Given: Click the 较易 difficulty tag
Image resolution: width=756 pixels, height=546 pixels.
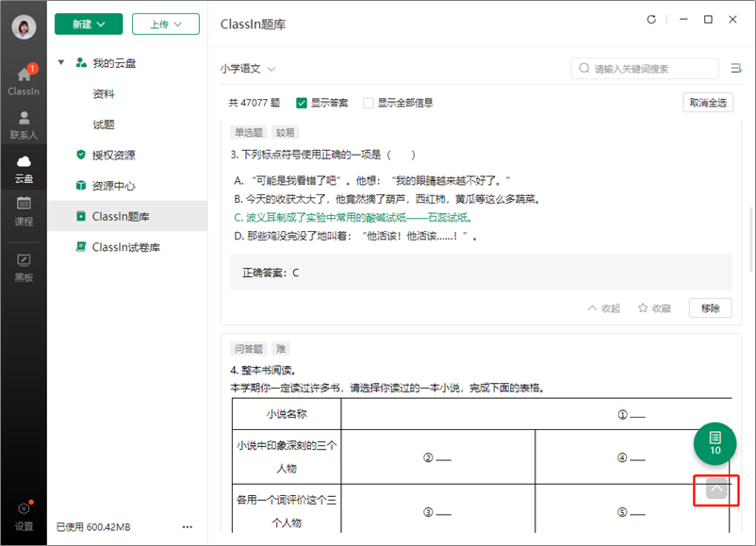Looking at the screenshot, I should tap(286, 132).
